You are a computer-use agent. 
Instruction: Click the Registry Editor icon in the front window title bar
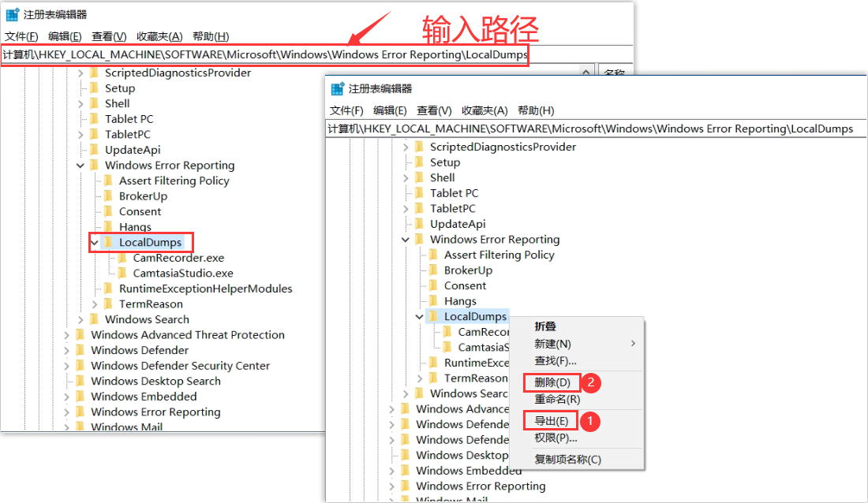338,89
